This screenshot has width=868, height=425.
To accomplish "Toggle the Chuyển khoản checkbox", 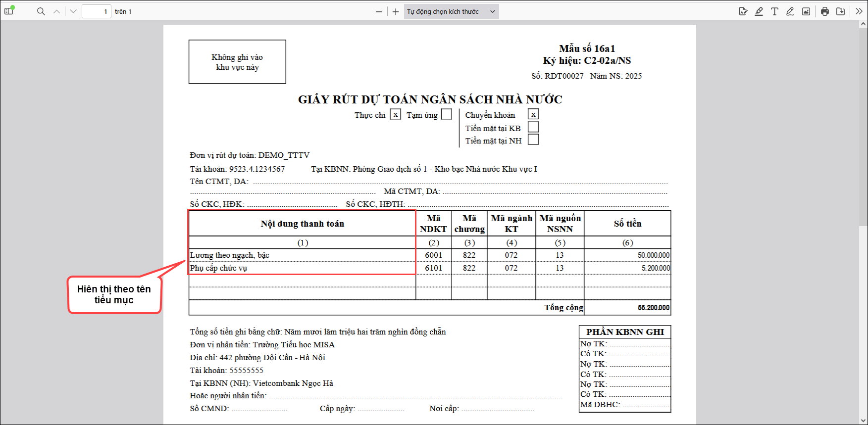I will coord(533,114).
